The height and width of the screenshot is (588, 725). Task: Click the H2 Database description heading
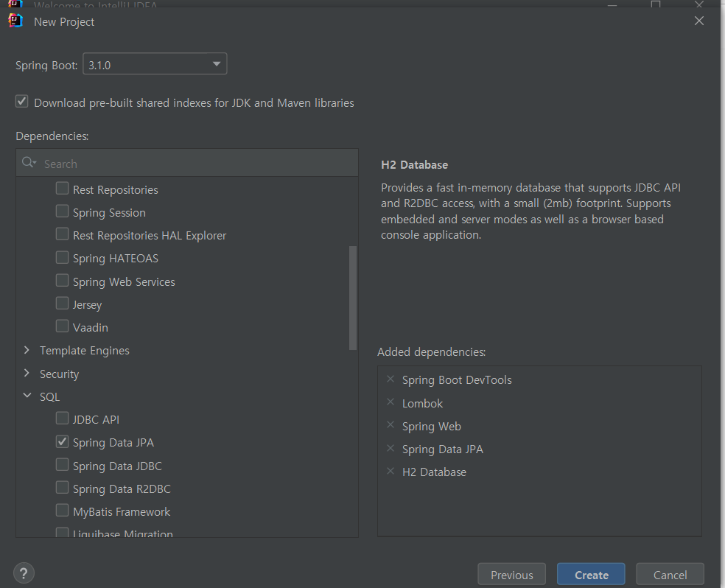[414, 165]
